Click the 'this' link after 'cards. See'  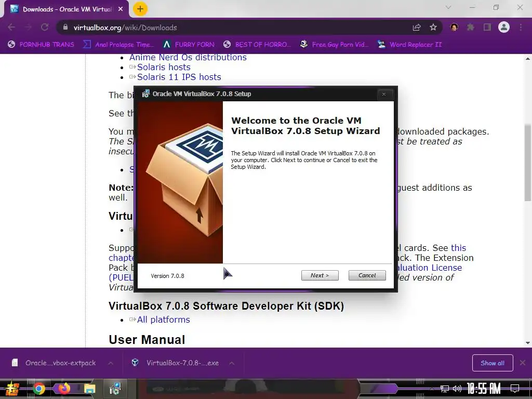pos(458,248)
